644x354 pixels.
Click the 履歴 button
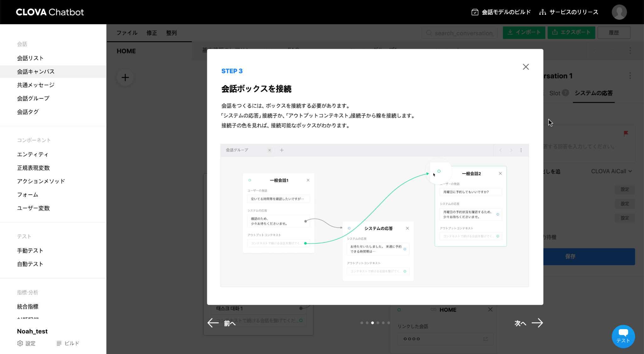pyautogui.click(x=614, y=33)
